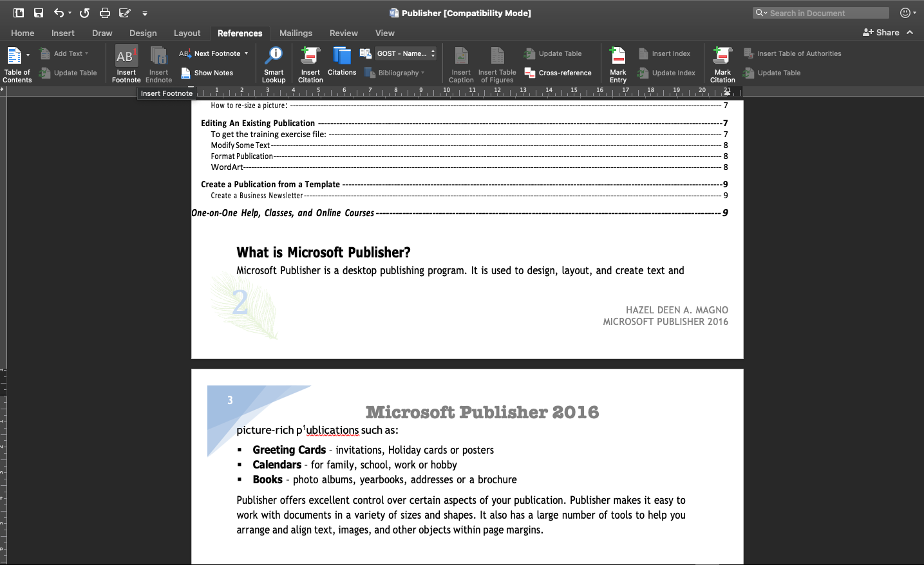Click Show Notes
This screenshot has height=565, width=924.
click(207, 73)
